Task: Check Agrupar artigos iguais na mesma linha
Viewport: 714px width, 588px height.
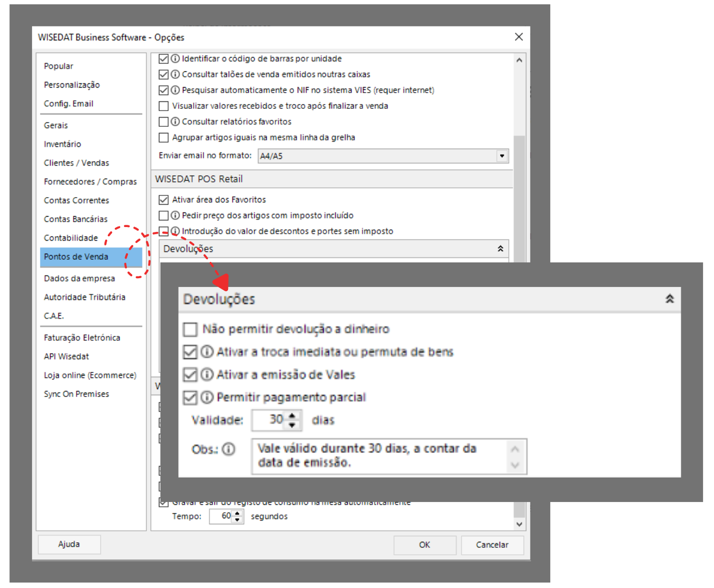Action: coord(163,138)
